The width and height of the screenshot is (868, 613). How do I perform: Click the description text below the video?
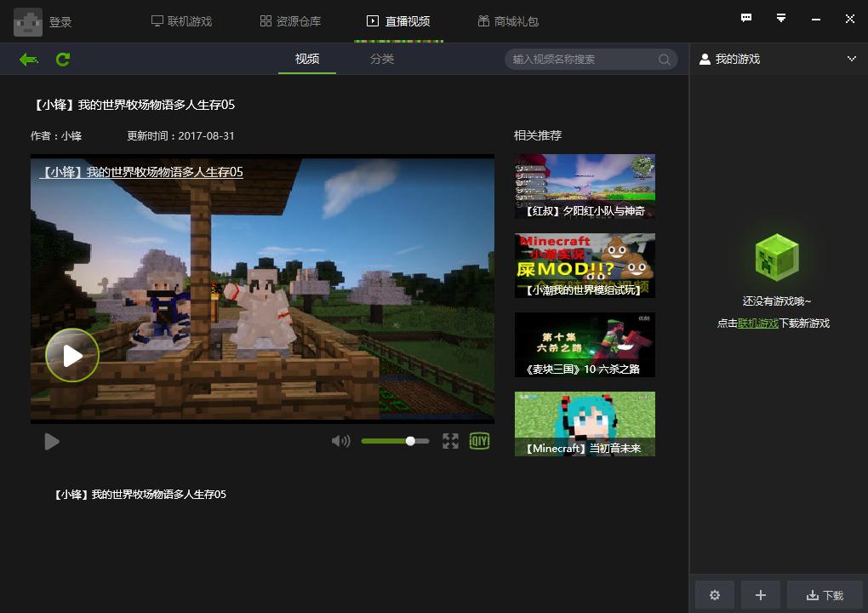[140, 495]
